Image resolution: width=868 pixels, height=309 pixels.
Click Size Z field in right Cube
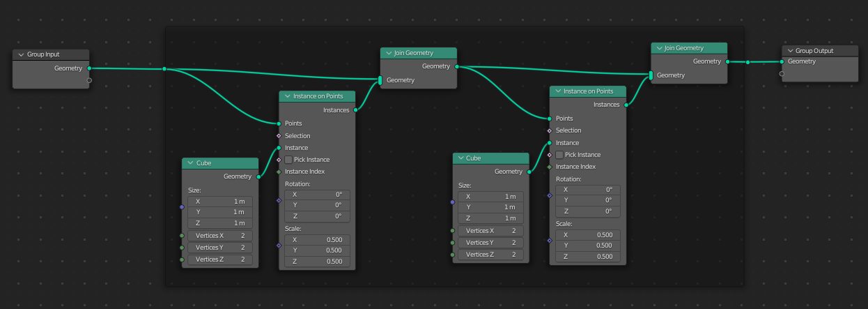[x=490, y=218]
